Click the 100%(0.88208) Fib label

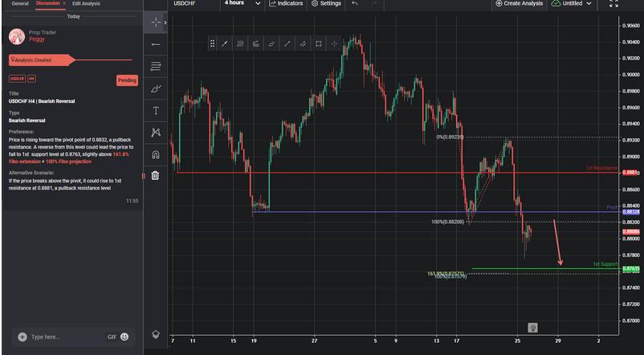(x=448, y=222)
